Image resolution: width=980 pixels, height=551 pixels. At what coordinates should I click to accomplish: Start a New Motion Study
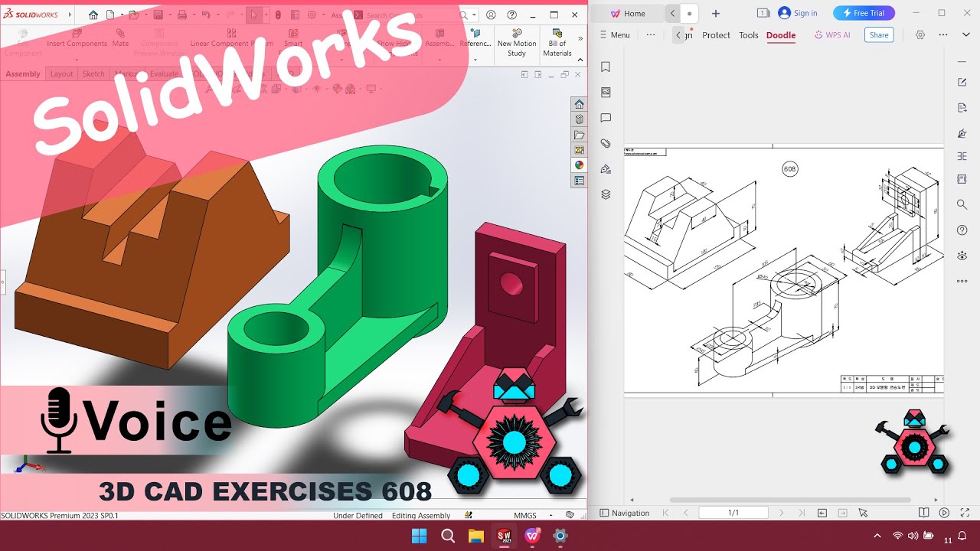point(517,43)
